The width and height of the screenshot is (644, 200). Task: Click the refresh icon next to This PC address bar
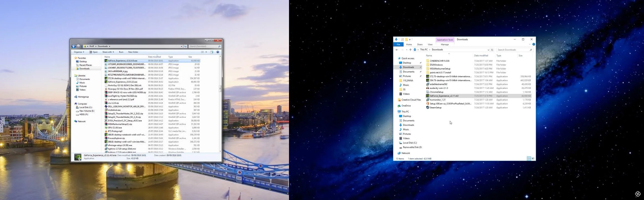coord(492,50)
